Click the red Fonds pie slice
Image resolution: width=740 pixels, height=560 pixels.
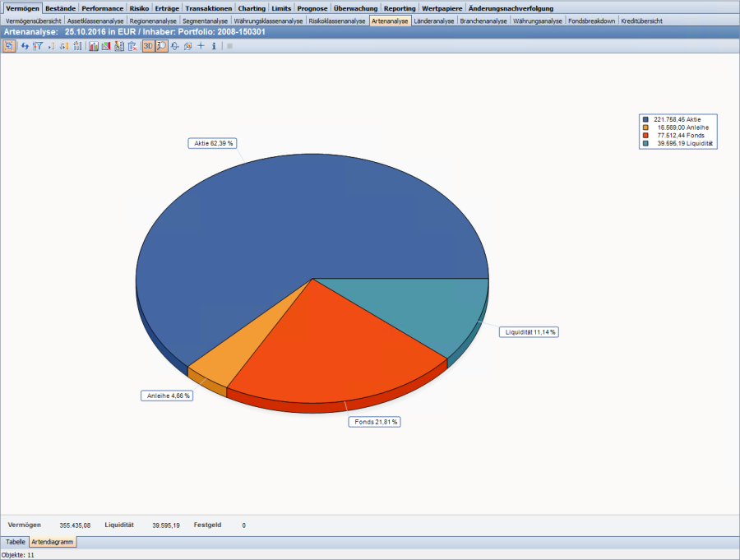[x=337, y=354]
